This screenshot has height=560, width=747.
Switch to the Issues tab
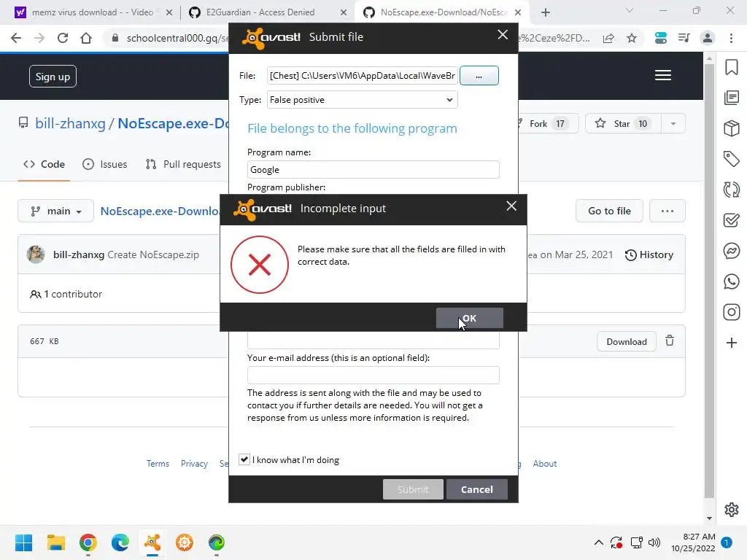pos(105,164)
